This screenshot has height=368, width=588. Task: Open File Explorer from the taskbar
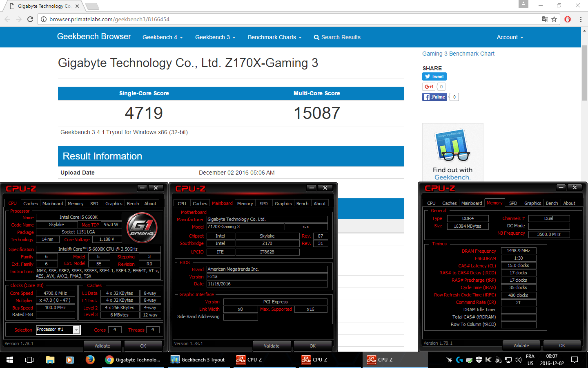(x=50, y=360)
